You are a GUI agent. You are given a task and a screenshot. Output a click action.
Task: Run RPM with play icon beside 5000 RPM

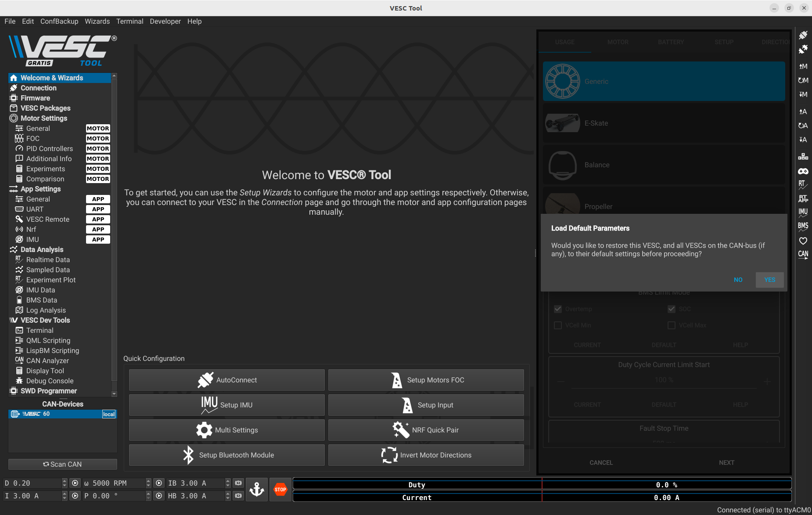[x=159, y=483]
